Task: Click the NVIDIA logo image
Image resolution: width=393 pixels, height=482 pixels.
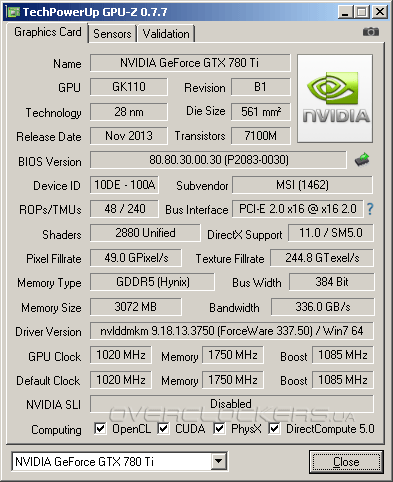Action: coord(335,99)
